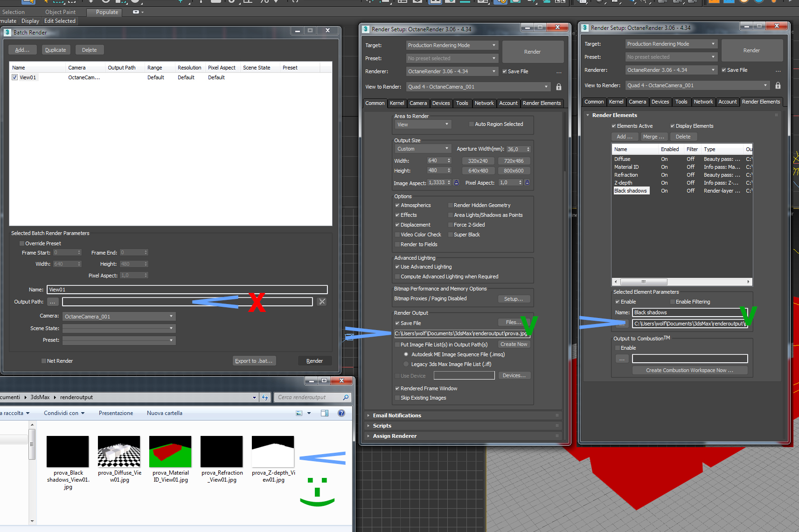Browse for the Combustion output file
The width and height of the screenshot is (799, 532).
622,359
